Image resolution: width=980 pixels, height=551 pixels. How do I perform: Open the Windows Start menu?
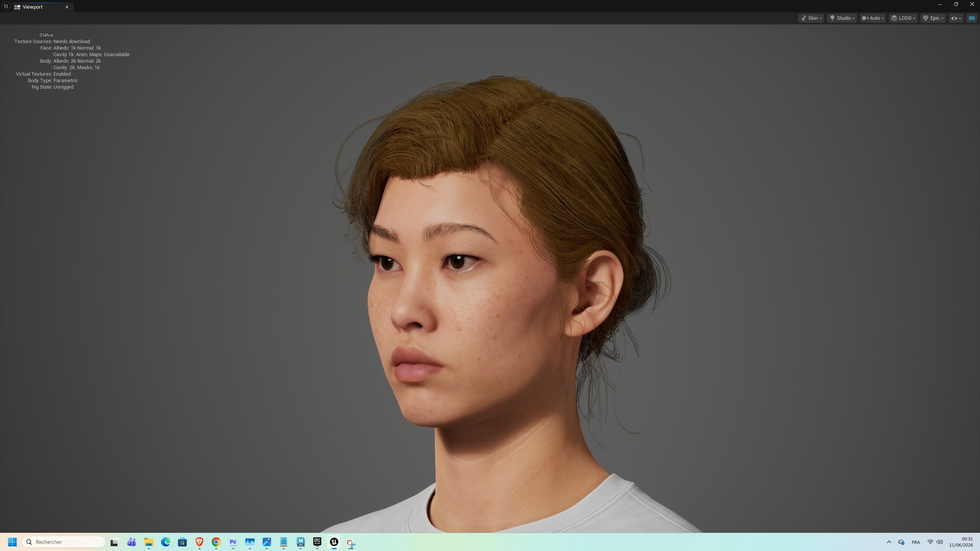point(12,542)
